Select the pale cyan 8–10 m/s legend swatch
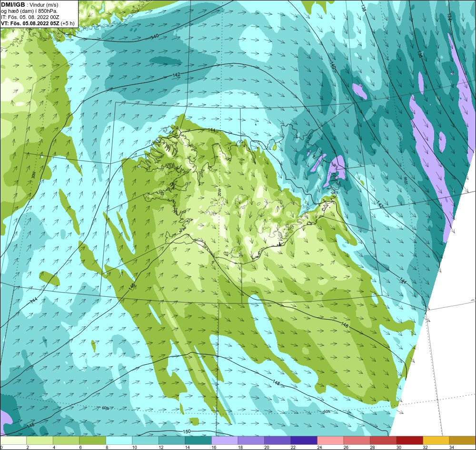The width and height of the screenshot is (476, 450). [x=119, y=440]
